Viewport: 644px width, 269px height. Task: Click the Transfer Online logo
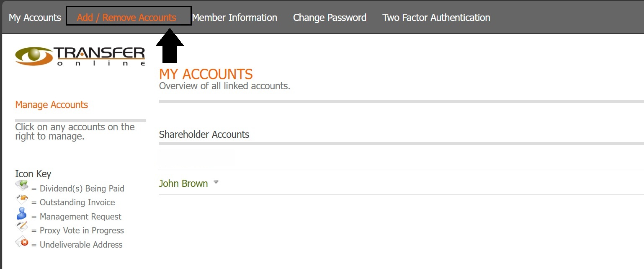pos(80,56)
